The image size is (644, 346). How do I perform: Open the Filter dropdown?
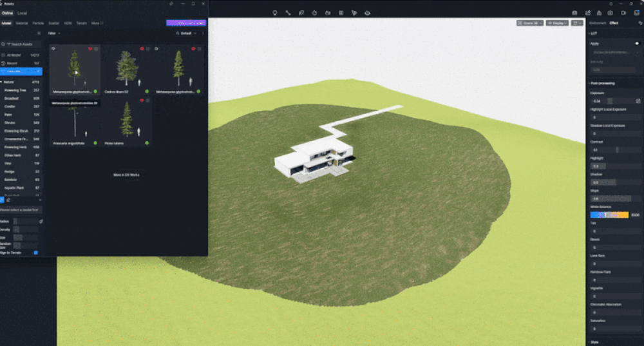(54, 34)
